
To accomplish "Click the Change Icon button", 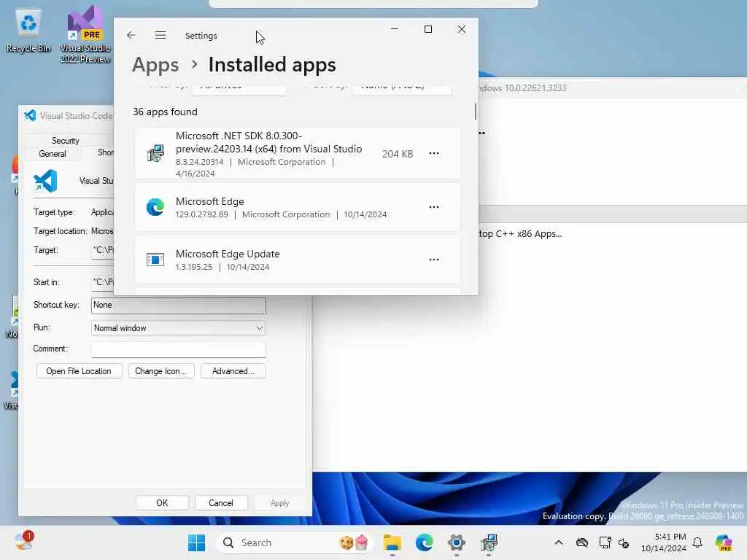I will click(161, 371).
